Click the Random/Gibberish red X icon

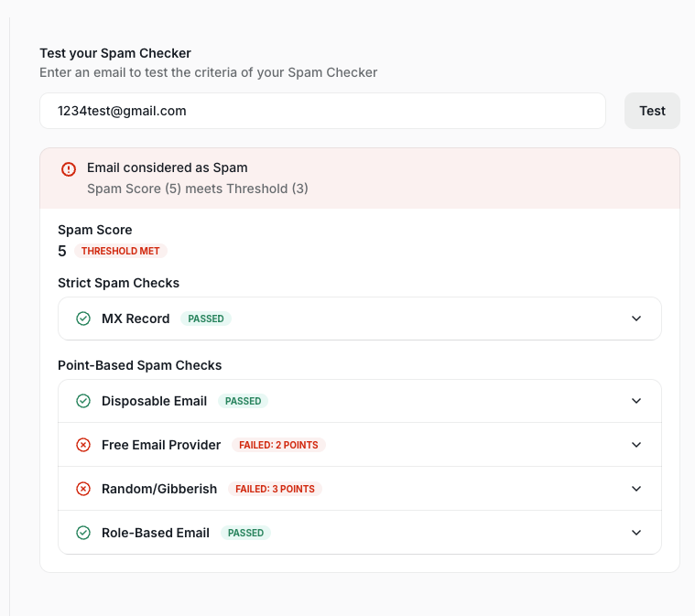point(83,489)
